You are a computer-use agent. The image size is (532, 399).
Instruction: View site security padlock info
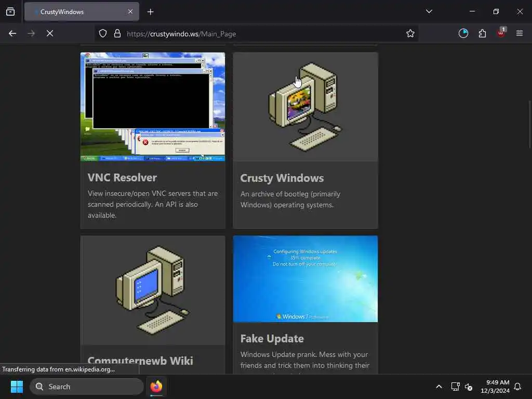coord(117,34)
